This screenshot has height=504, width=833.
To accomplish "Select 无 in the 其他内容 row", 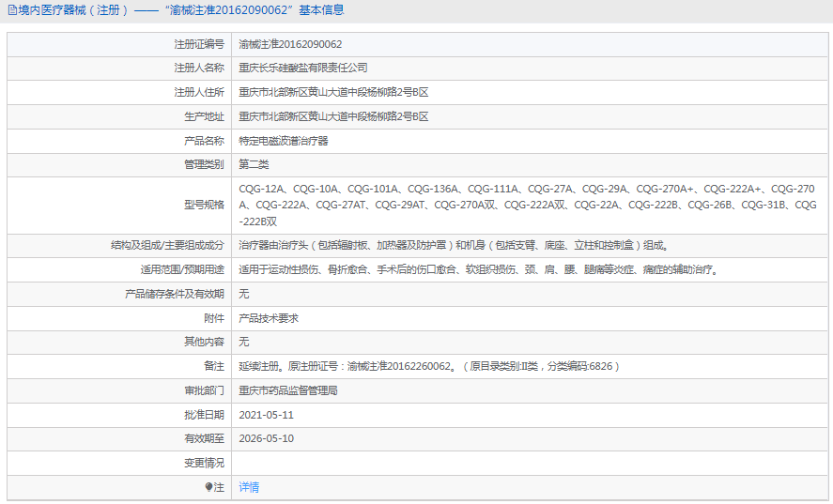I will click(x=244, y=342).
